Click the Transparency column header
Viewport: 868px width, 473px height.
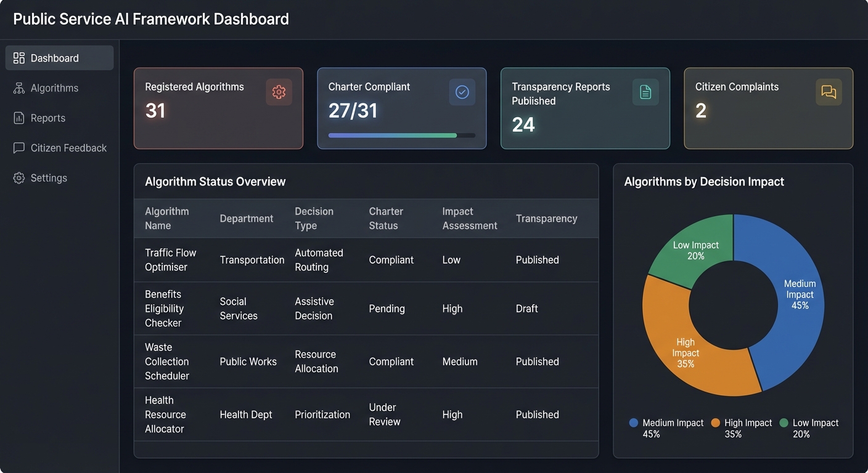coord(546,218)
